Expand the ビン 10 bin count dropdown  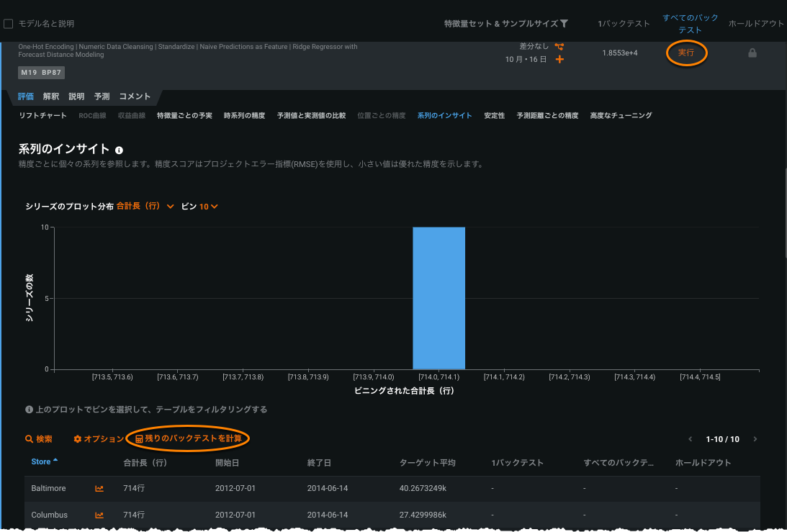pyautogui.click(x=208, y=207)
